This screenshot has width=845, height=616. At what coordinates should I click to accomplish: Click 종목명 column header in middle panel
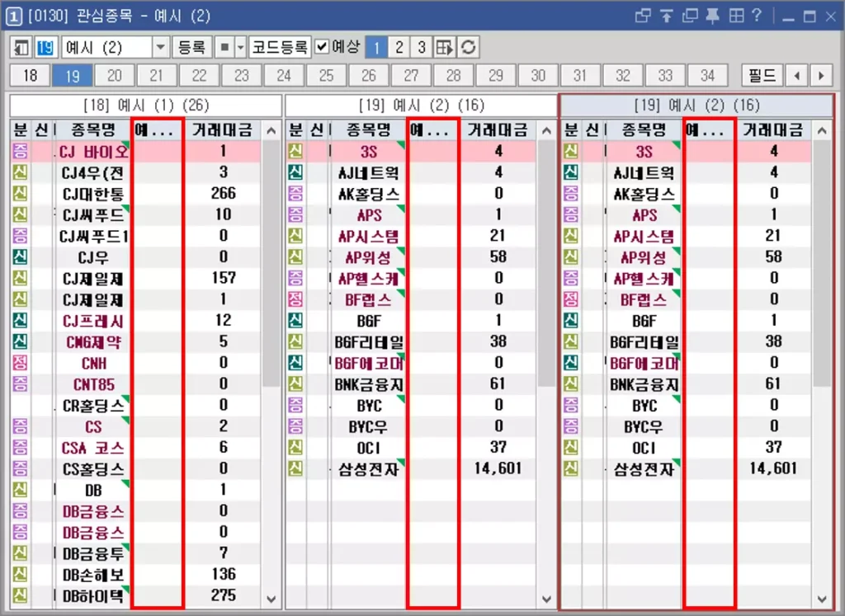[x=369, y=129]
